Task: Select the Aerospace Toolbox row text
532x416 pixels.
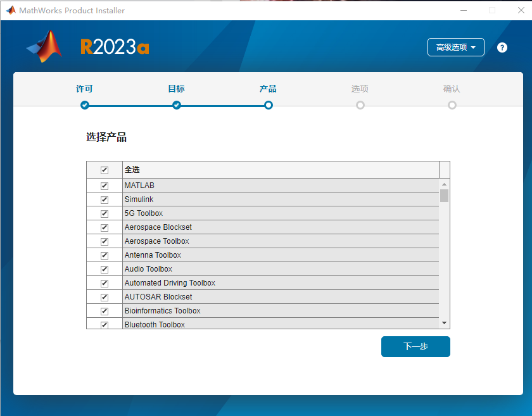Action: coord(157,241)
